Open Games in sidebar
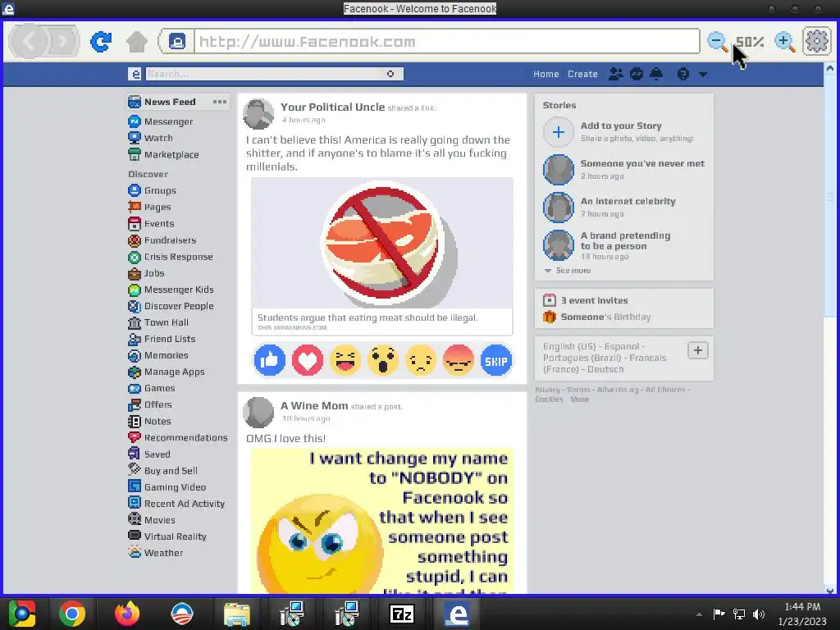Screen dimensions: 840x630 tap(152, 388)
